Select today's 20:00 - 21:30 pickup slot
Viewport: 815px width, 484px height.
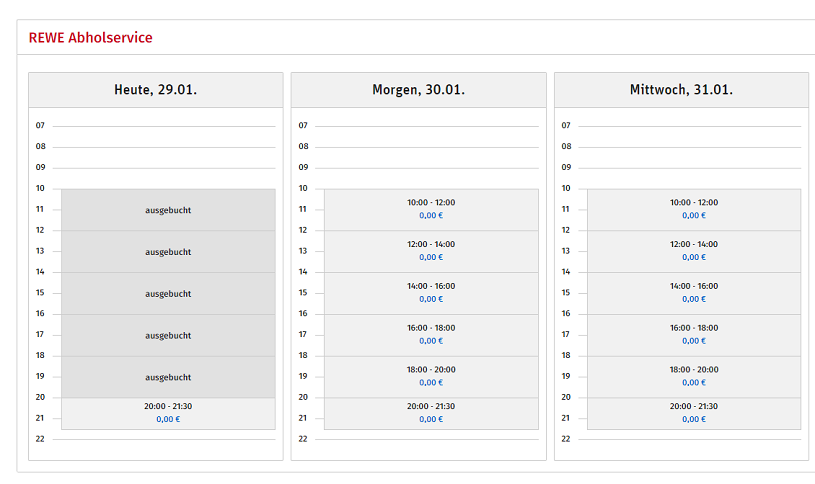coord(168,412)
